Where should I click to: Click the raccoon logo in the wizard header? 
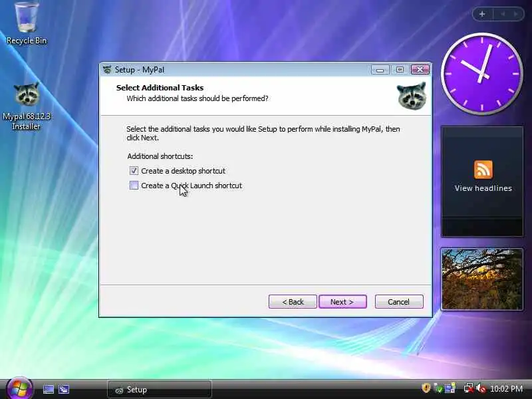click(412, 96)
